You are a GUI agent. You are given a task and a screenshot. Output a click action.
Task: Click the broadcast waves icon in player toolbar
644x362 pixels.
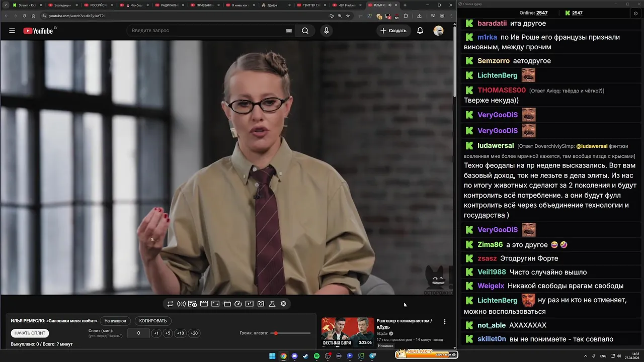pyautogui.click(x=182, y=304)
